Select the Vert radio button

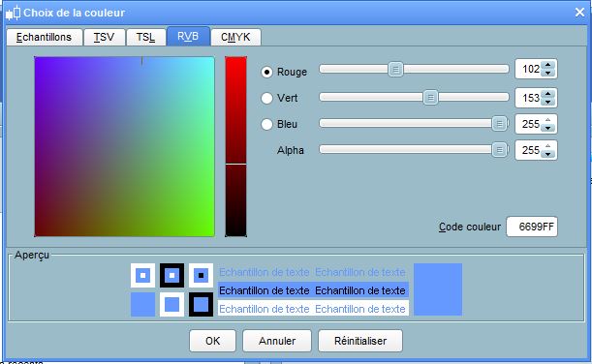[266, 98]
